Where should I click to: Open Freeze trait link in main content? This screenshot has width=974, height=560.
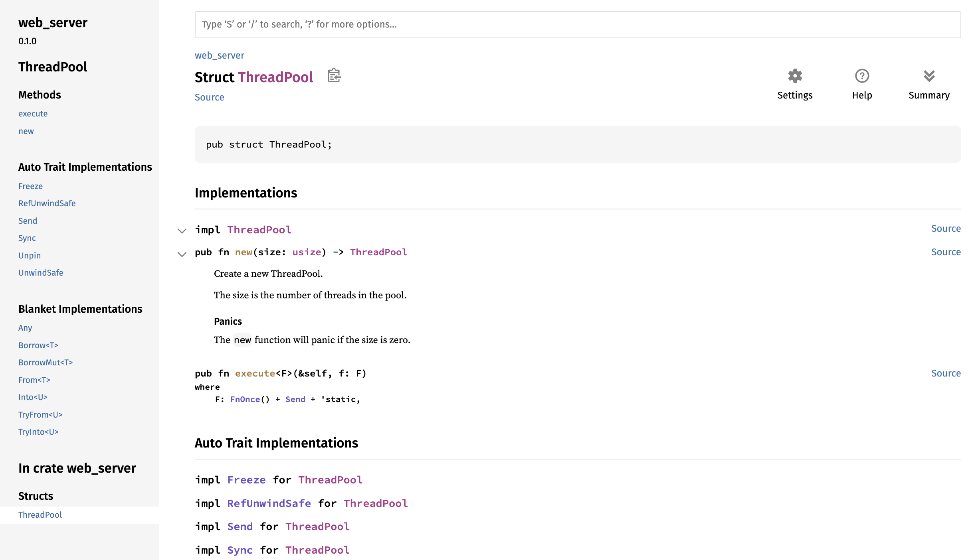click(246, 480)
